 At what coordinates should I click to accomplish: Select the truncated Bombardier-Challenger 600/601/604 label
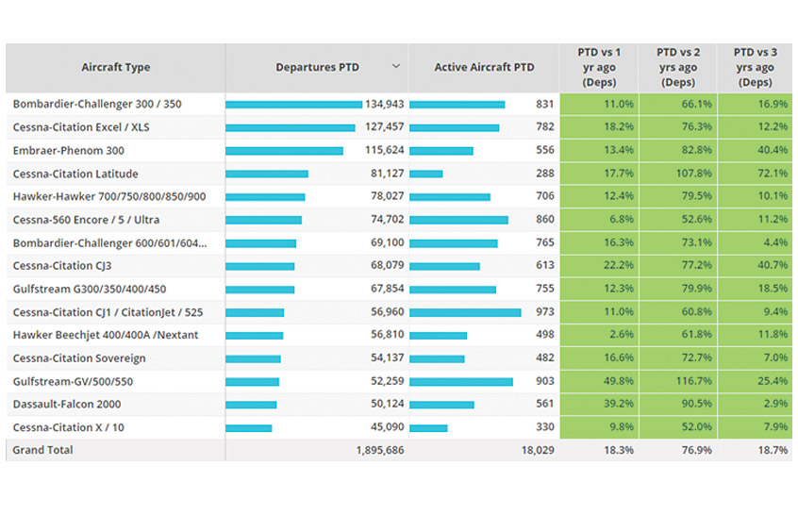pyautogui.click(x=109, y=243)
